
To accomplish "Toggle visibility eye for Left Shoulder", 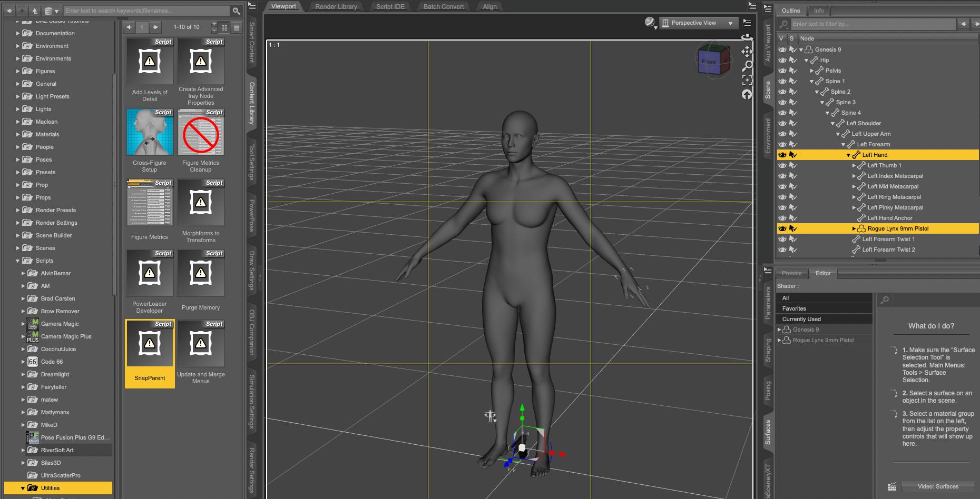I will 782,123.
